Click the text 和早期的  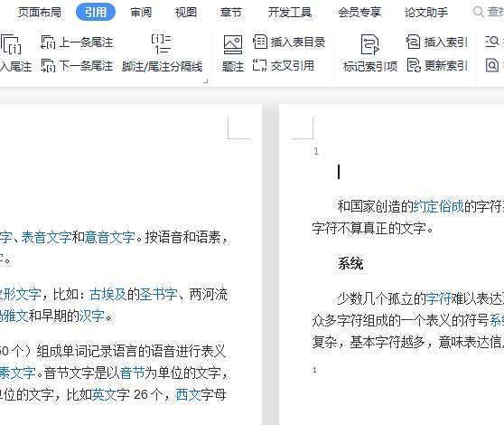click(x=54, y=316)
